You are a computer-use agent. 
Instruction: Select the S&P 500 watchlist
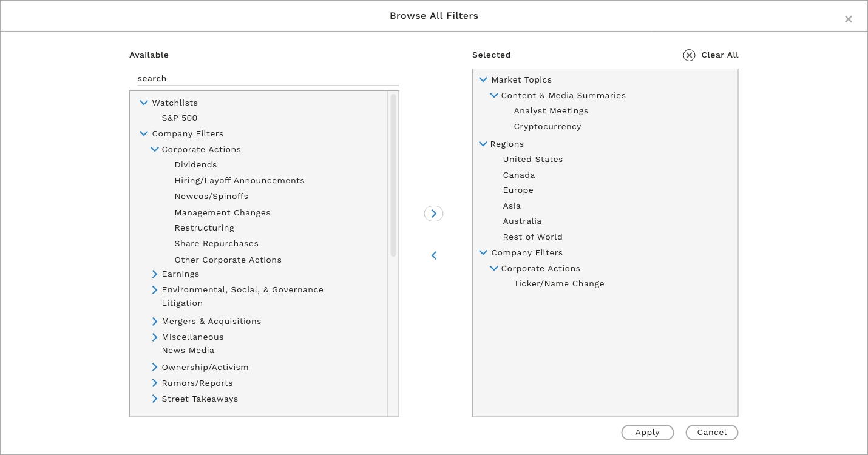(179, 118)
